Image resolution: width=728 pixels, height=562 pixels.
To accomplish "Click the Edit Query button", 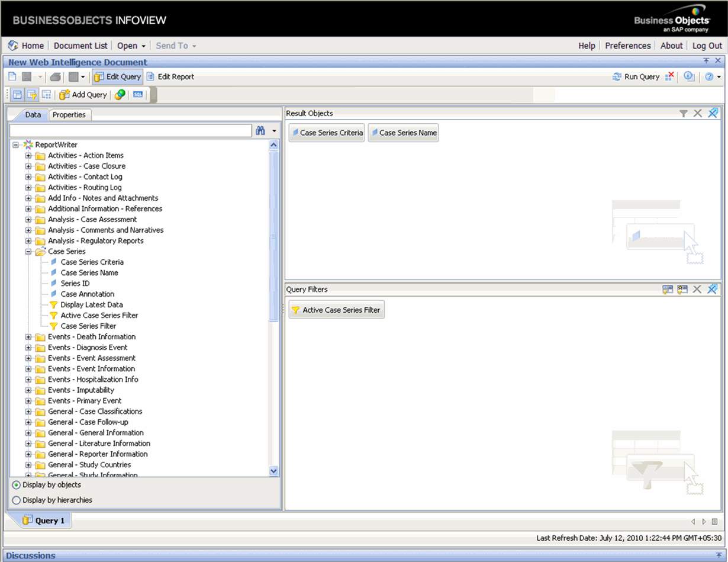I will pyautogui.click(x=117, y=76).
